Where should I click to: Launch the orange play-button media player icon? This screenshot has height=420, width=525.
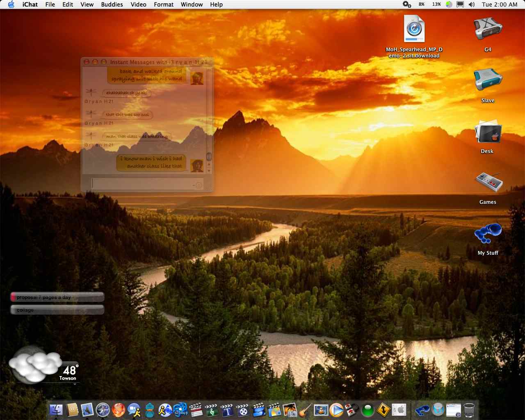[x=336, y=409]
